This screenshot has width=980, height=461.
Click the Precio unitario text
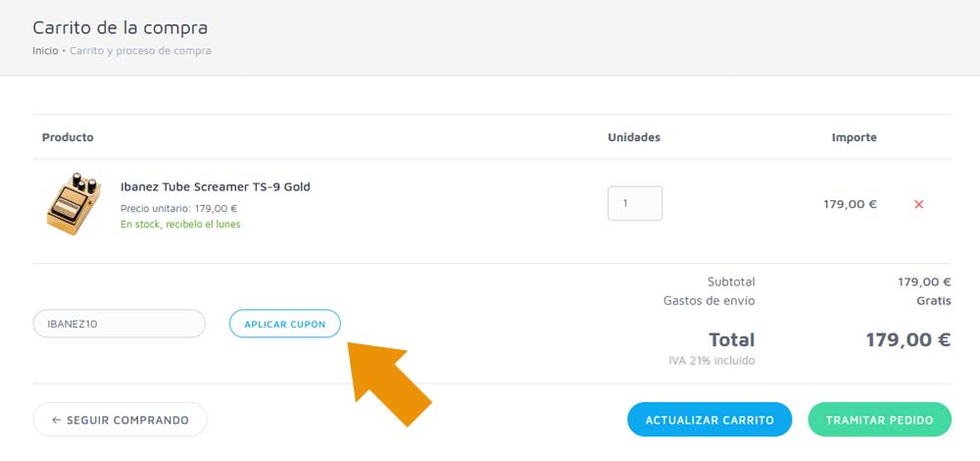[x=178, y=208]
